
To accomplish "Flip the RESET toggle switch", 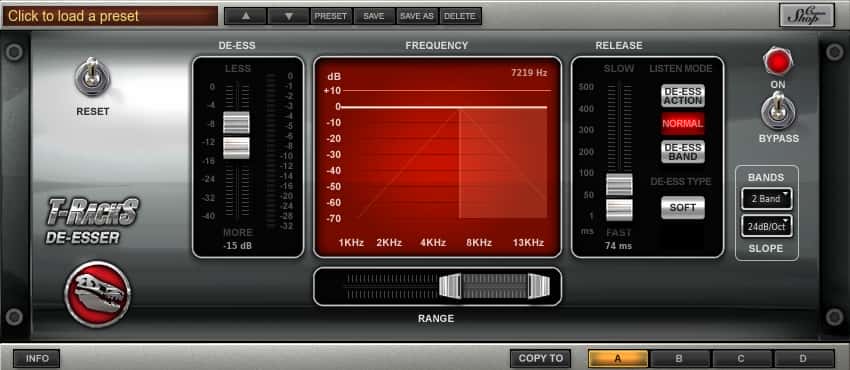I will (93, 77).
